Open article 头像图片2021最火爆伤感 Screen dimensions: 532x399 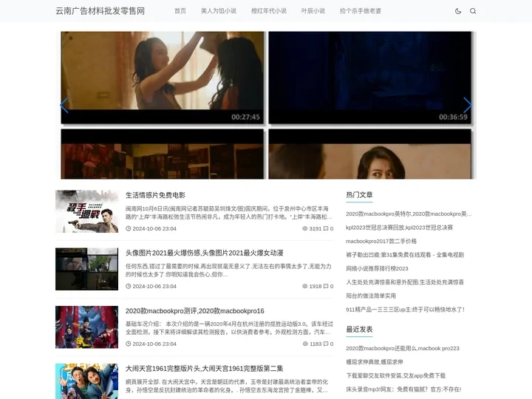tap(204, 253)
